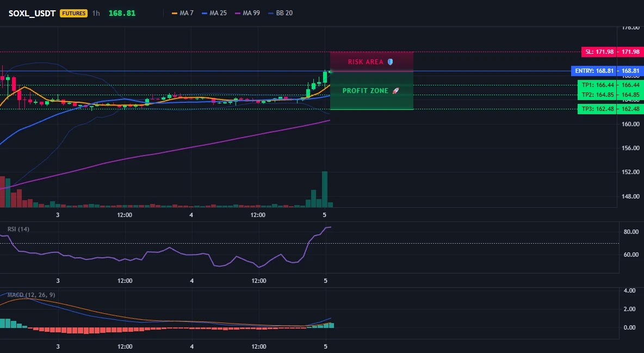Image resolution: width=644 pixels, height=353 pixels.
Task: Toggle the BB 20 legend item
Action: (x=281, y=13)
